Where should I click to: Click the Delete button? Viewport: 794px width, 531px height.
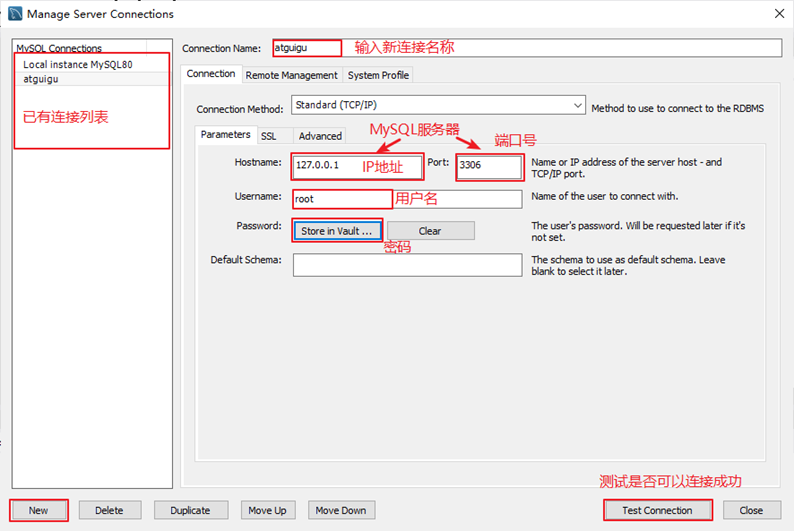pyautogui.click(x=109, y=510)
